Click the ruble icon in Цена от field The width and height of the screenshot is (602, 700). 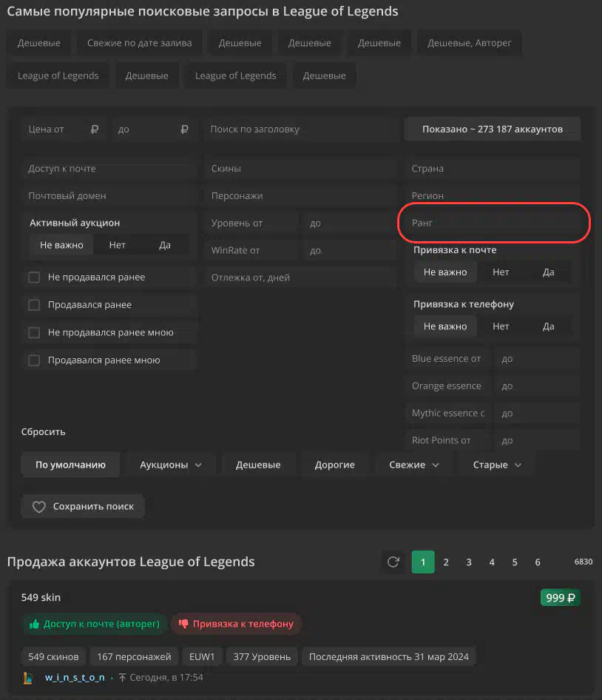pos(94,129)
